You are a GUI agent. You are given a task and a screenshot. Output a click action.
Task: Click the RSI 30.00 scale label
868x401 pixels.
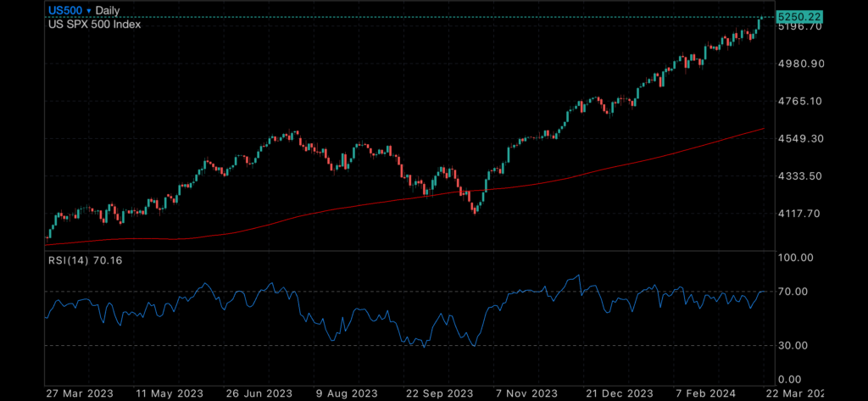[x=793, y=346]
